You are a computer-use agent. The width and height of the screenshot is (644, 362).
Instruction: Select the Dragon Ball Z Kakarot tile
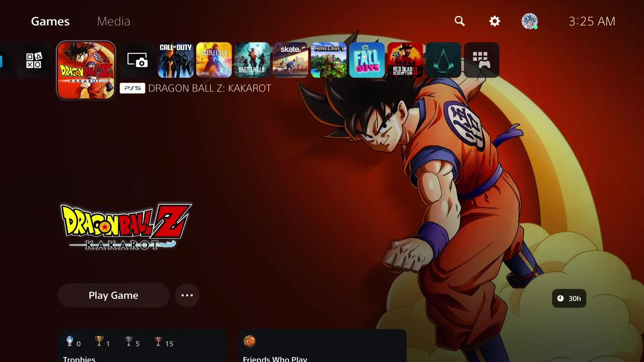pos(86,70)
